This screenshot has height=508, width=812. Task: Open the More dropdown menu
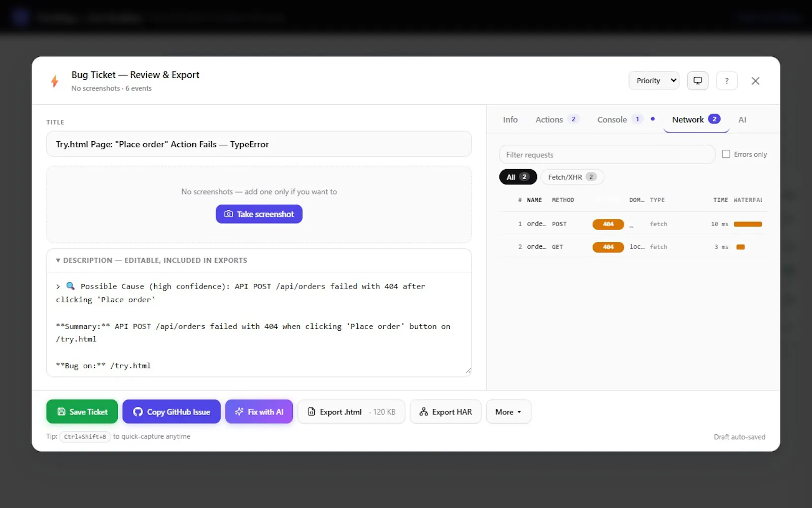(509, 411)
